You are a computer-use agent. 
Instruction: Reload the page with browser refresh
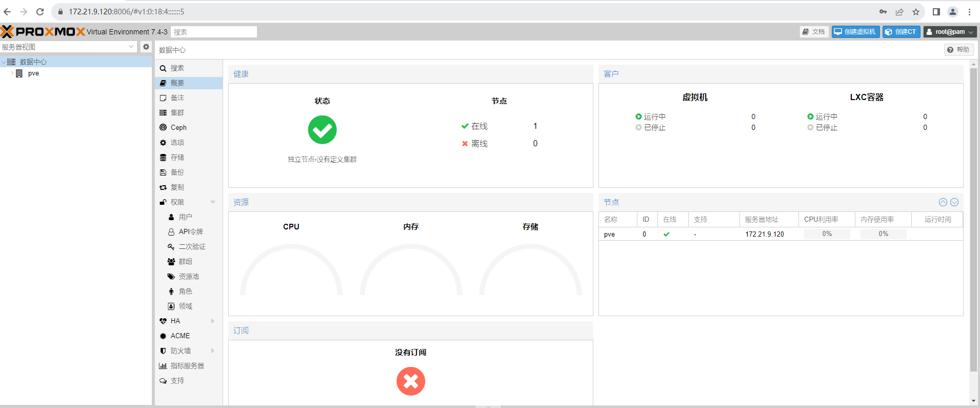click(x=40, y=11)
